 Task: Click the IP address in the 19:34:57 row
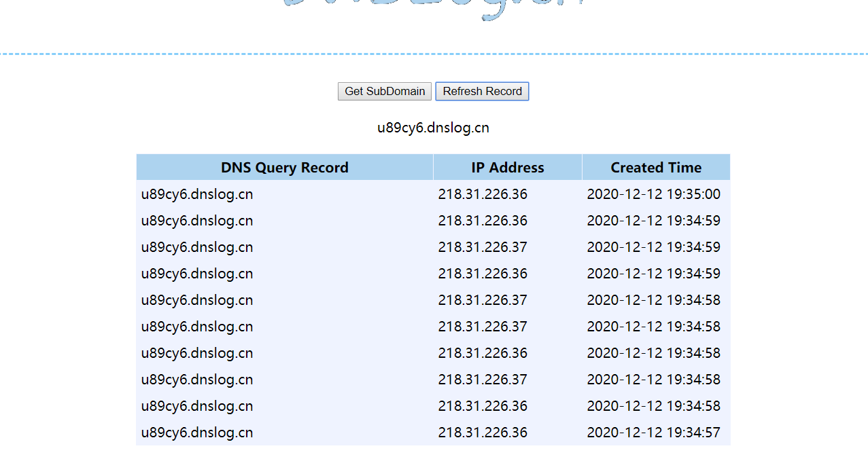tap(483, 433)
